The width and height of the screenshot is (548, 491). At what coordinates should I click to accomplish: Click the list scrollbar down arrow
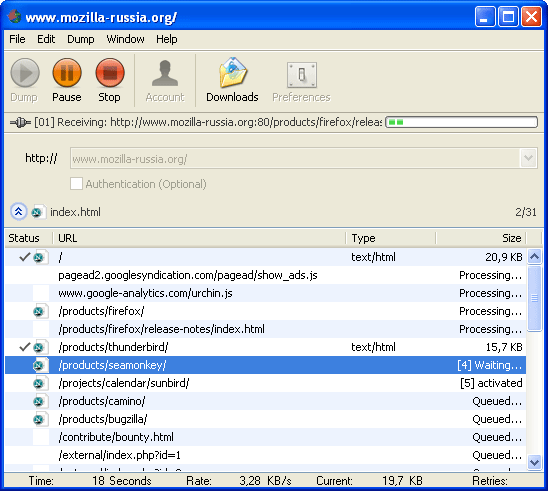coord(534,462)
